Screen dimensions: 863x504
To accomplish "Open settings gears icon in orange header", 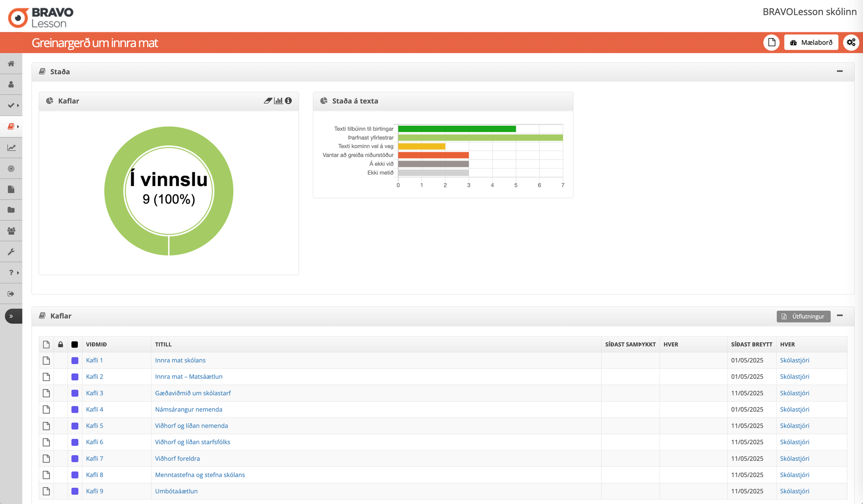I will [851, 43].
